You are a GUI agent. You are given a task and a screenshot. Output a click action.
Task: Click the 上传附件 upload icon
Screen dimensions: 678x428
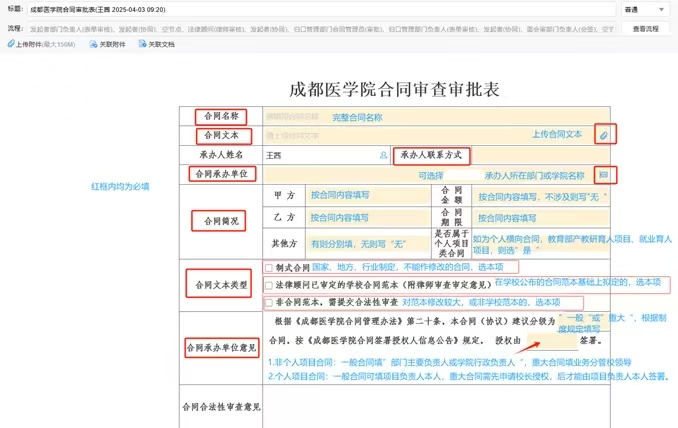point(9,45)
